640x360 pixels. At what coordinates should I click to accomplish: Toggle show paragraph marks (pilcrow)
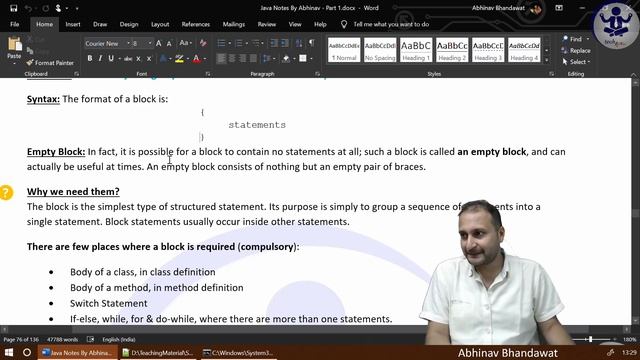[x=312, y=43]
